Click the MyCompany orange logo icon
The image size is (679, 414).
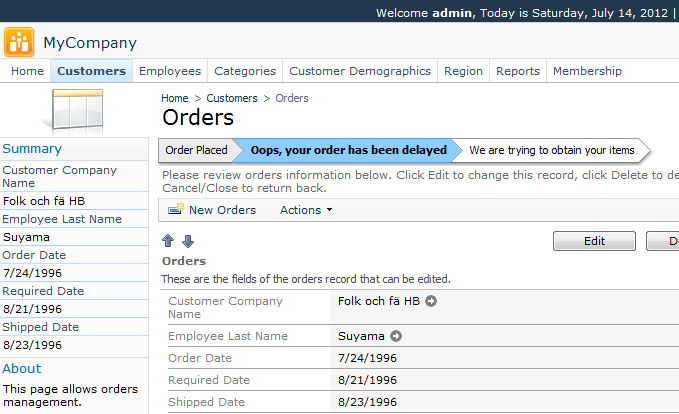pyautogui.click(x=19, y=42)
